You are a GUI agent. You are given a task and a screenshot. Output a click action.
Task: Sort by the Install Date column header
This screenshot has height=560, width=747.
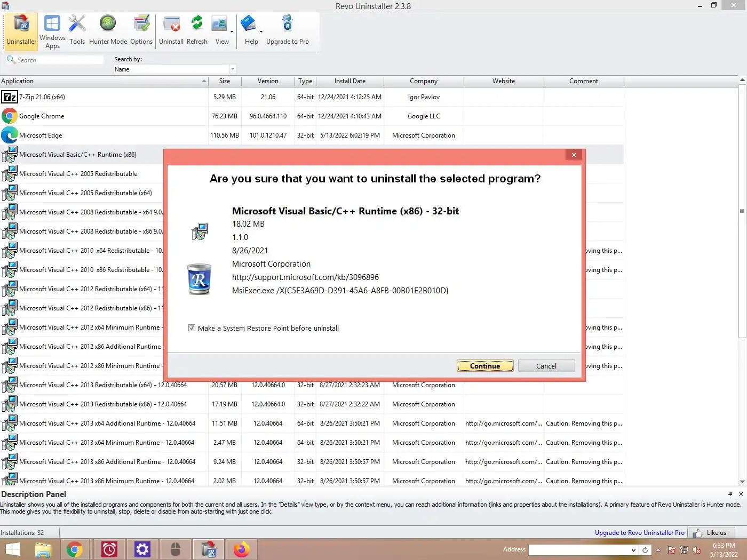pyautogui.click(x=350, y=81)
